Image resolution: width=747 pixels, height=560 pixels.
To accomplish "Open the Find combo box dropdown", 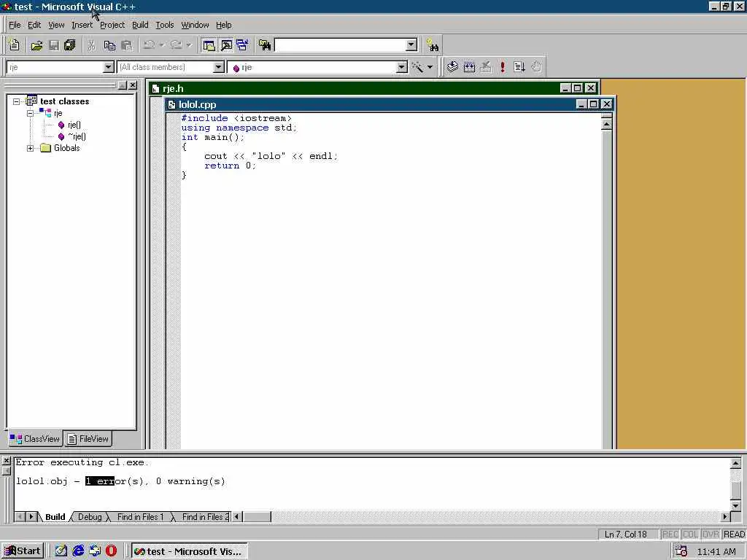I will pyautogui.click(x=411, y=45).
